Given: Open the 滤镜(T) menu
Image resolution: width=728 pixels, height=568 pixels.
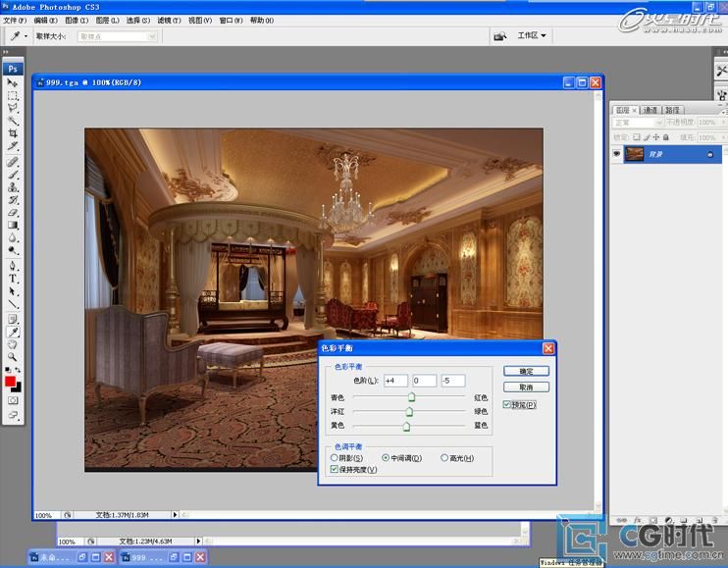Looking at the screenshot, I should (169, 21).
